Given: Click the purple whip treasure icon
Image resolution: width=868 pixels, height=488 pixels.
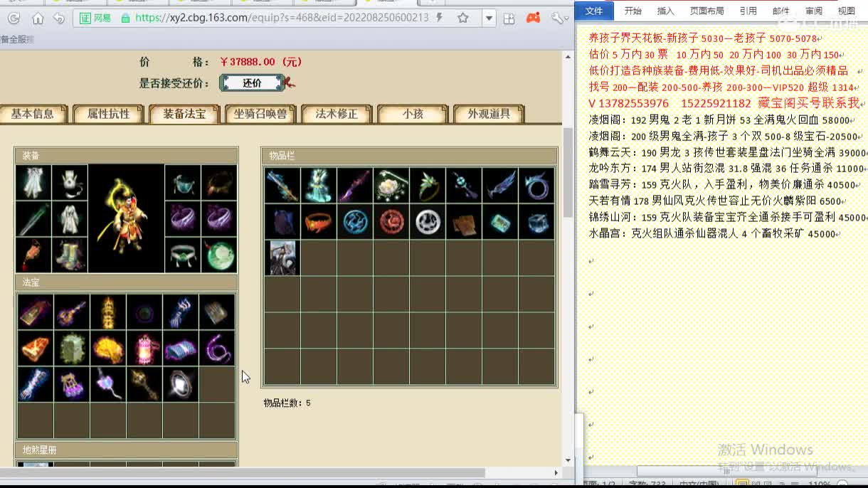Looking at the screenshot, I should click(217, 348).
